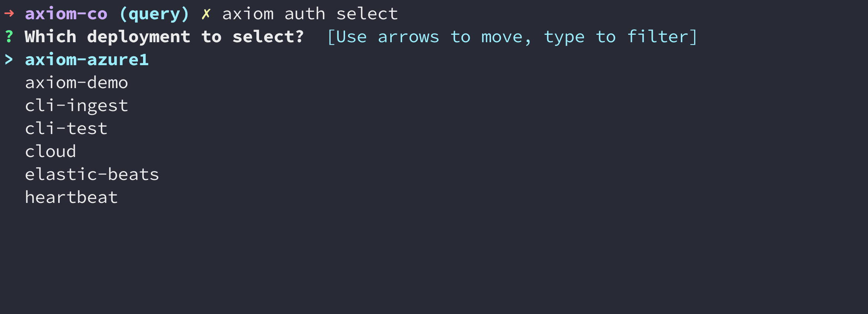This screenshot has height=314, width=868.
Task: Select cli-test from the list
Action: click(x=66, y=128)
